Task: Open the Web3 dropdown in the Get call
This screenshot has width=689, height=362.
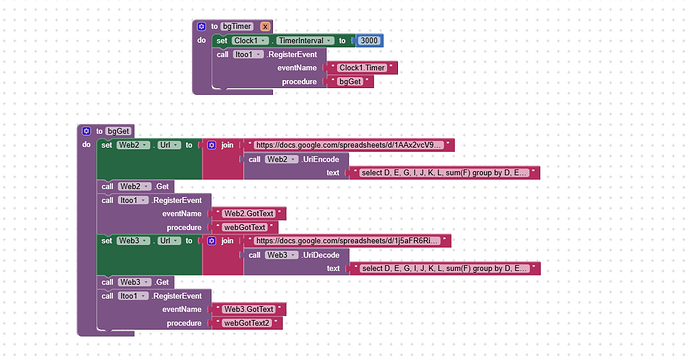Action: pyautogui.click(x=134, y=282)
